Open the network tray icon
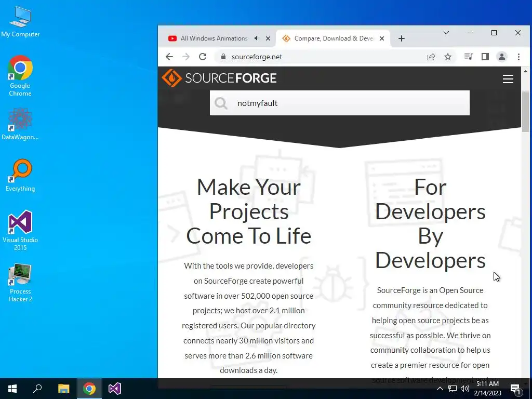This screenshot has height=399, width=532. point(453,389)
